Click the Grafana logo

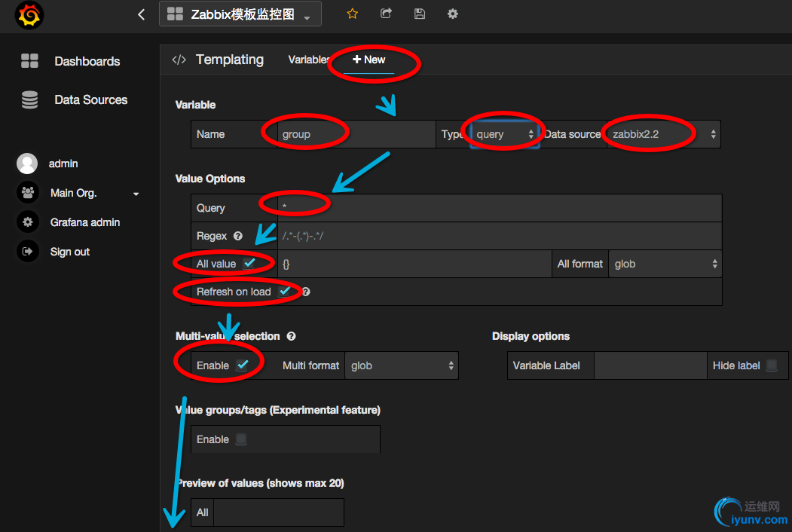(x=29, y=14)
